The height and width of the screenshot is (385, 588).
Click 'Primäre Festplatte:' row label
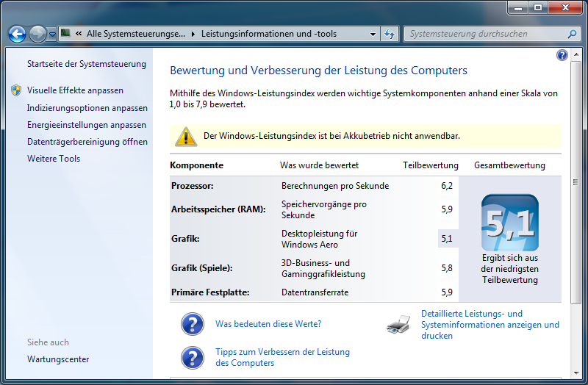(x=210, y=292)
